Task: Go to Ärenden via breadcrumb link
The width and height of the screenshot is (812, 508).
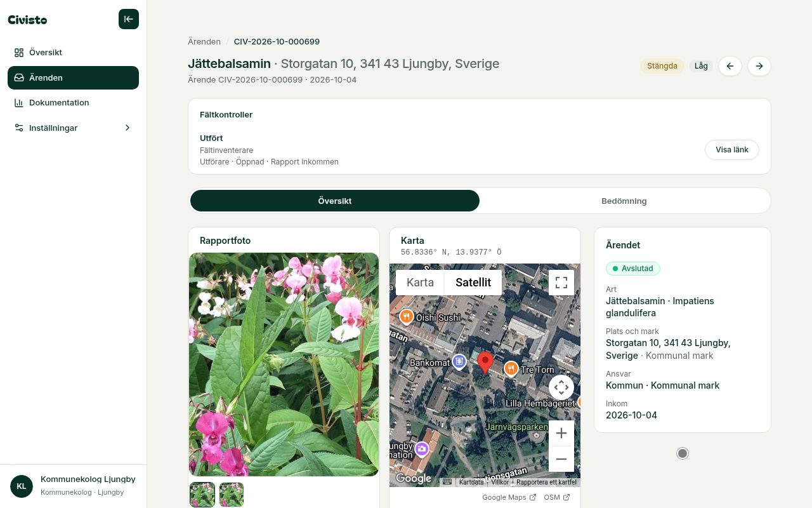Action: [x=204, y=42]
